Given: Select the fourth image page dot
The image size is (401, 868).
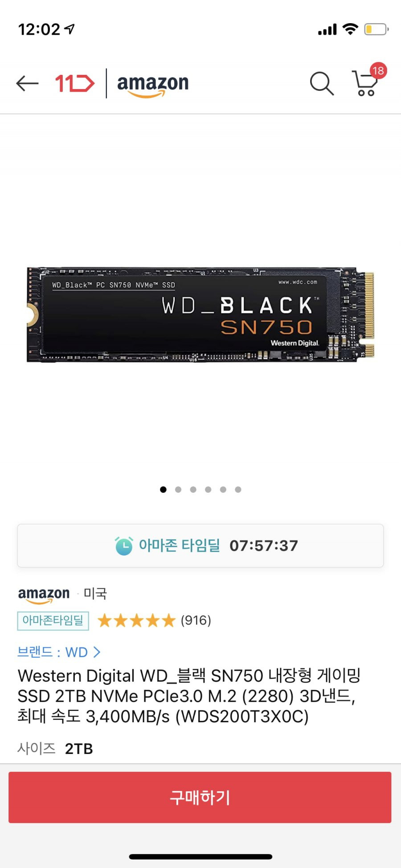Looking at the screenshot, I should pyautogui.click(x=208, y=489).
